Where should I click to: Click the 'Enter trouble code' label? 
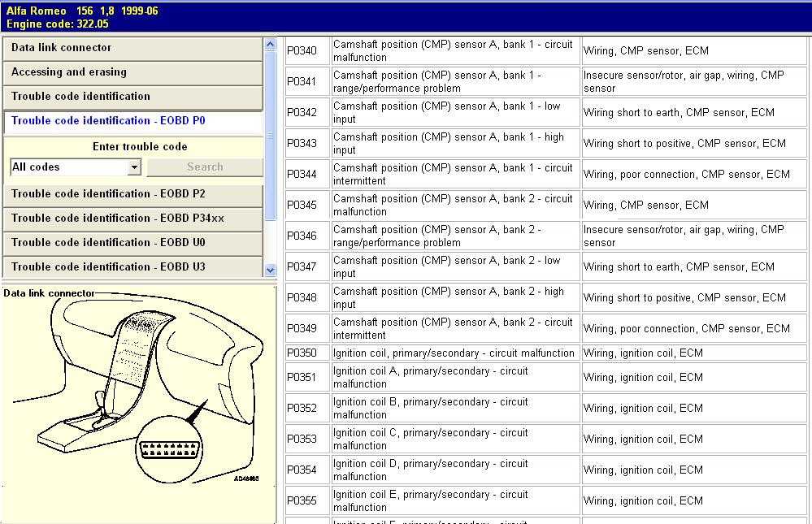click(140, 147)
